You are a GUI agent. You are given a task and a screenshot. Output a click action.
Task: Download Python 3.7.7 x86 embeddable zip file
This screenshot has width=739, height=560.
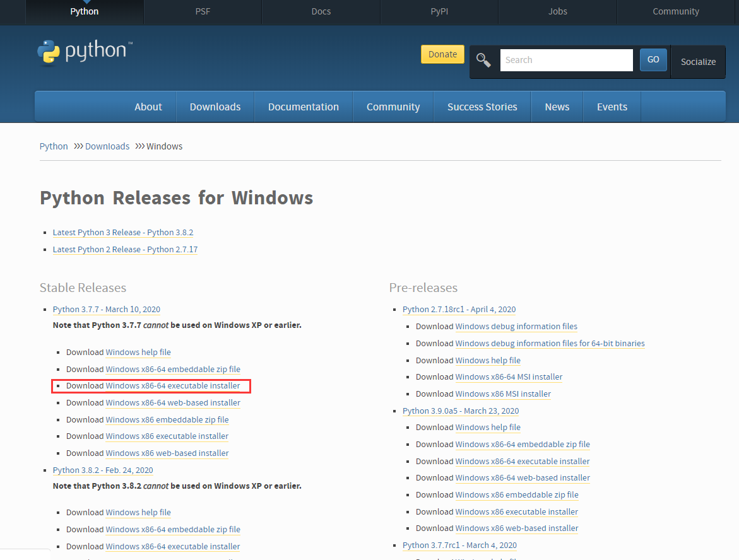[167, 419]
